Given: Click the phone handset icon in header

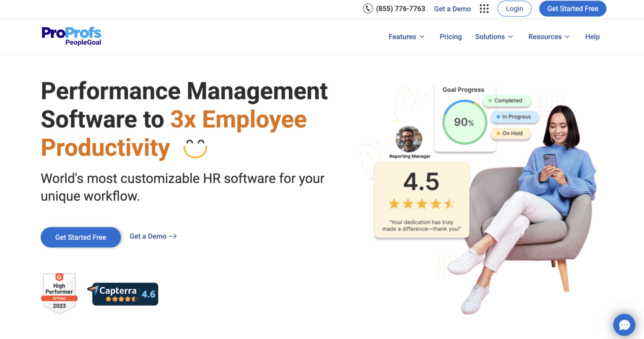Looking at the screenshot, I should click(x=368, y=8).
